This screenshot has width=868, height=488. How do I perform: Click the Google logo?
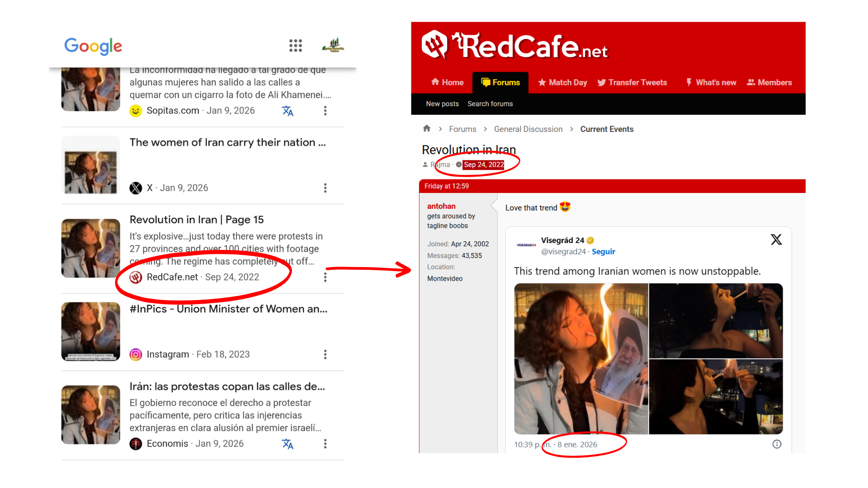pos(93,46)
